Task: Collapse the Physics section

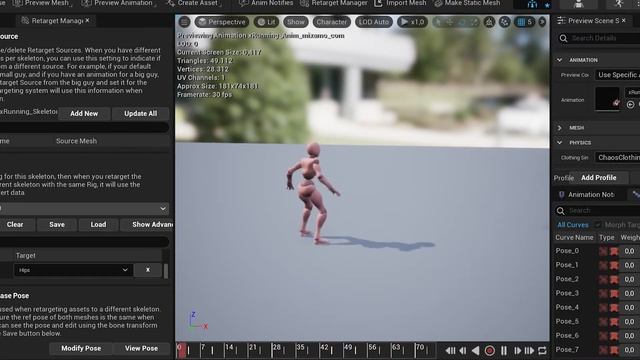Action: [x=560, y=142]
